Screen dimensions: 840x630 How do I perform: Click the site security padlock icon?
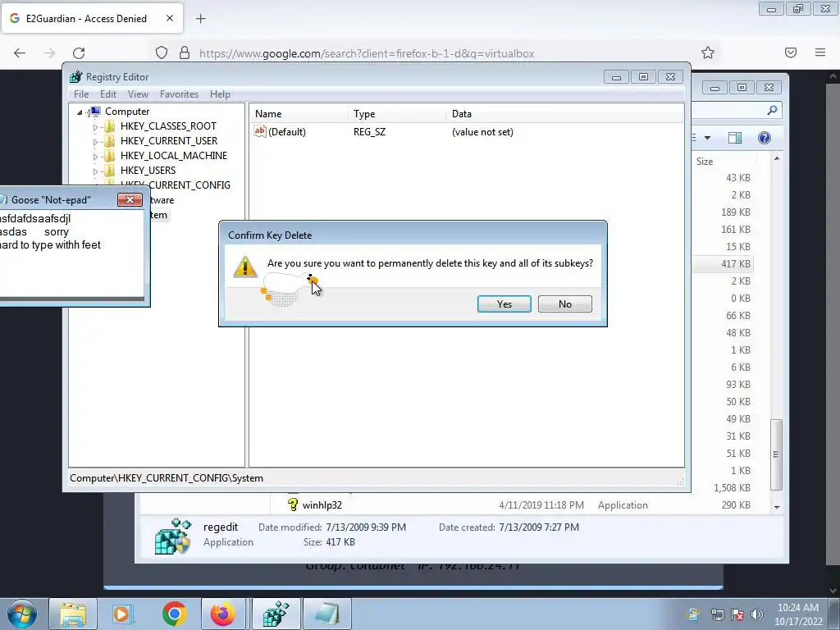(185, 52)
